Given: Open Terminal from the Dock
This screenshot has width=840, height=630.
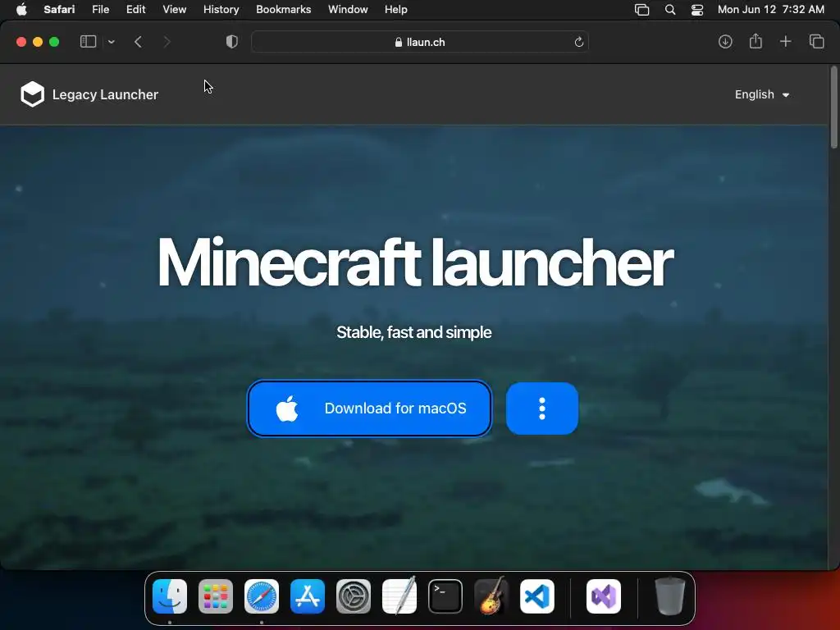Looking at the screenshot, I should tap(445, 596).
